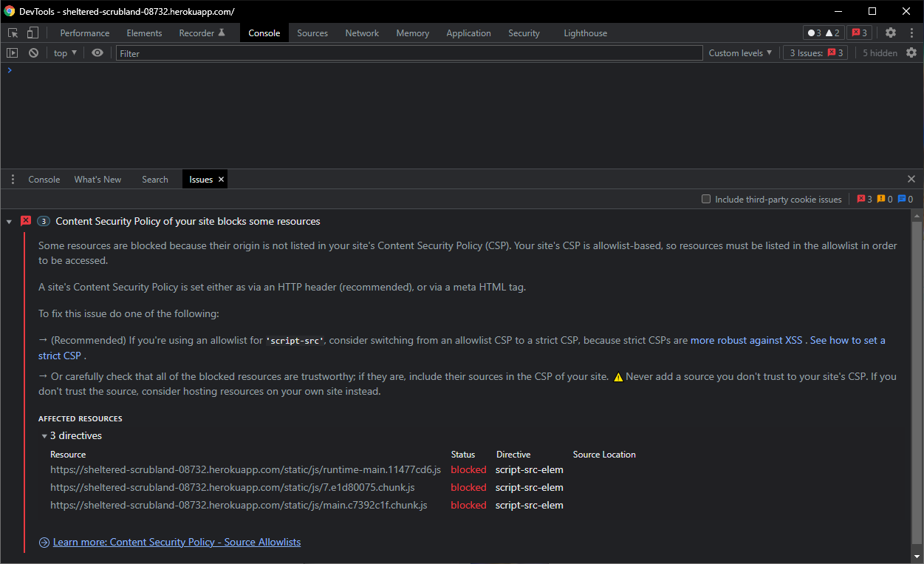Open drawer's three-dot more tools menu

(x=13, y=179)
